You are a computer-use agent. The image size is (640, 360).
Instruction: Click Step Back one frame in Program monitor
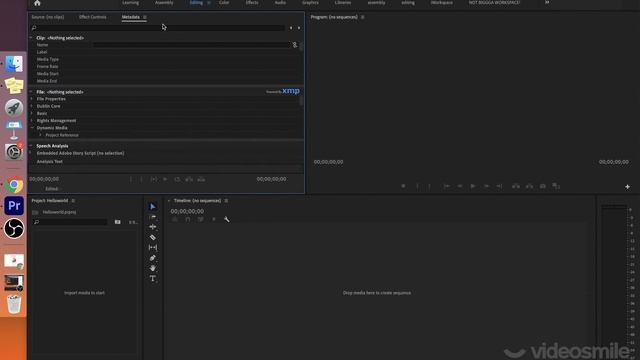(460, 186)
